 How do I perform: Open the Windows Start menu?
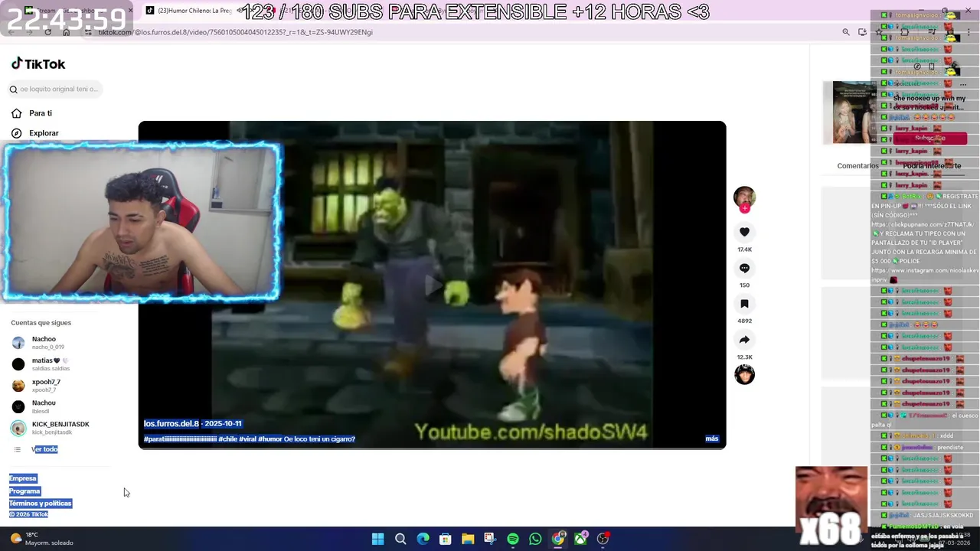point(377,539)
